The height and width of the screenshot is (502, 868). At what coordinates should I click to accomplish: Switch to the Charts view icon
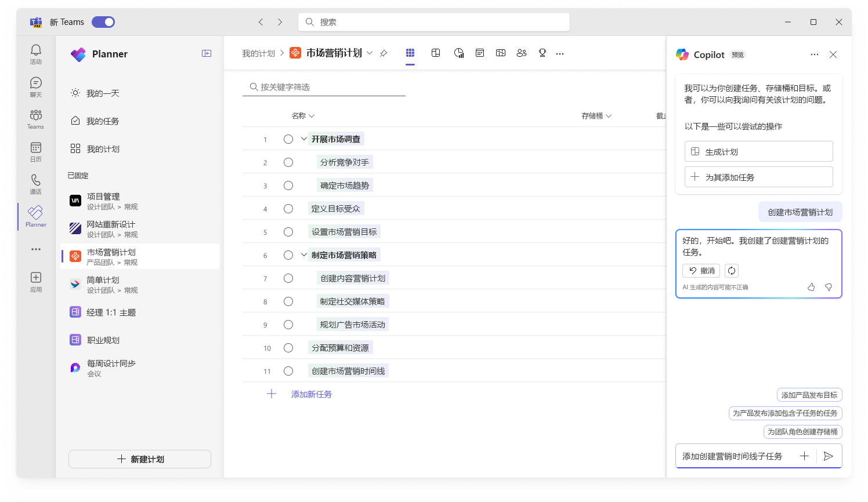[459, 53]
